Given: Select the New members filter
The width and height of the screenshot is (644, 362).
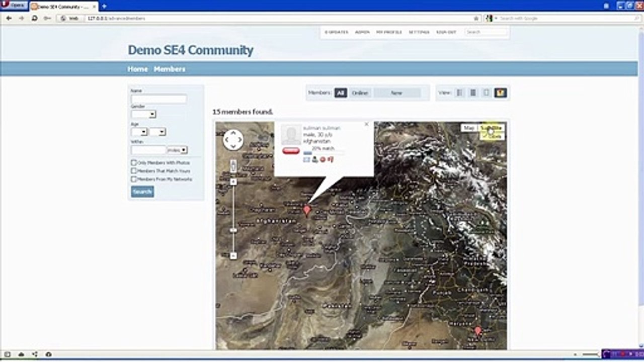Looking at the screenshot, I should (396, 93).
